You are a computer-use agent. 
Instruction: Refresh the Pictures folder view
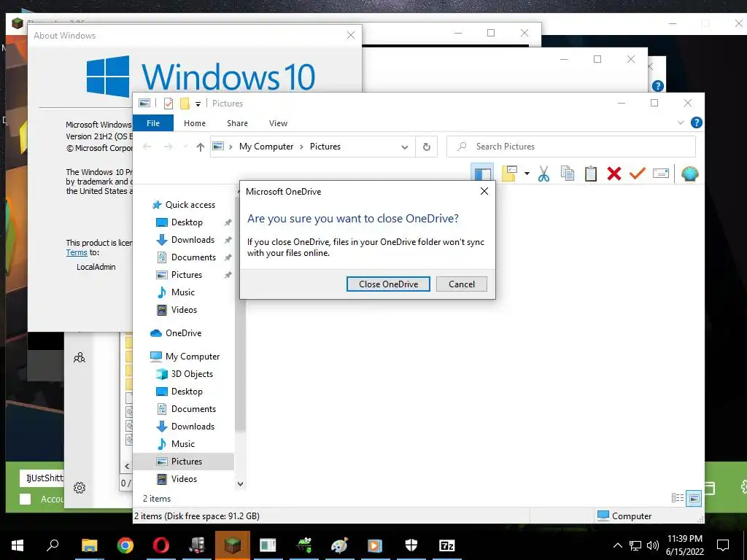(x=427, y=147)
